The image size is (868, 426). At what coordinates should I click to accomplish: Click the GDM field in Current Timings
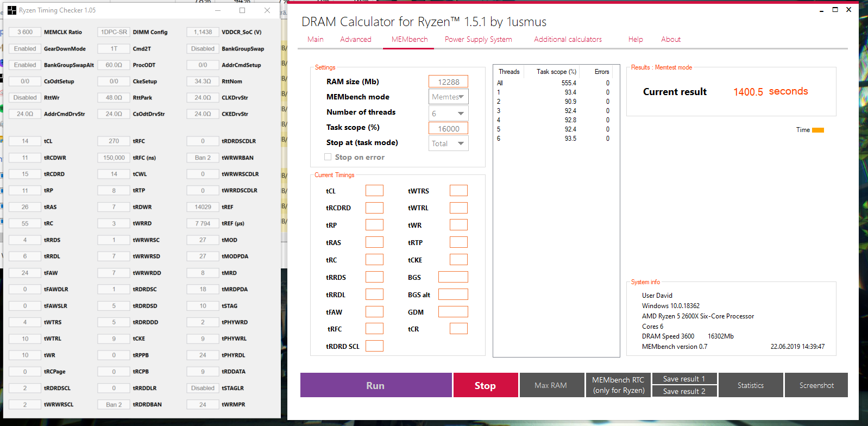pos(453,312)
